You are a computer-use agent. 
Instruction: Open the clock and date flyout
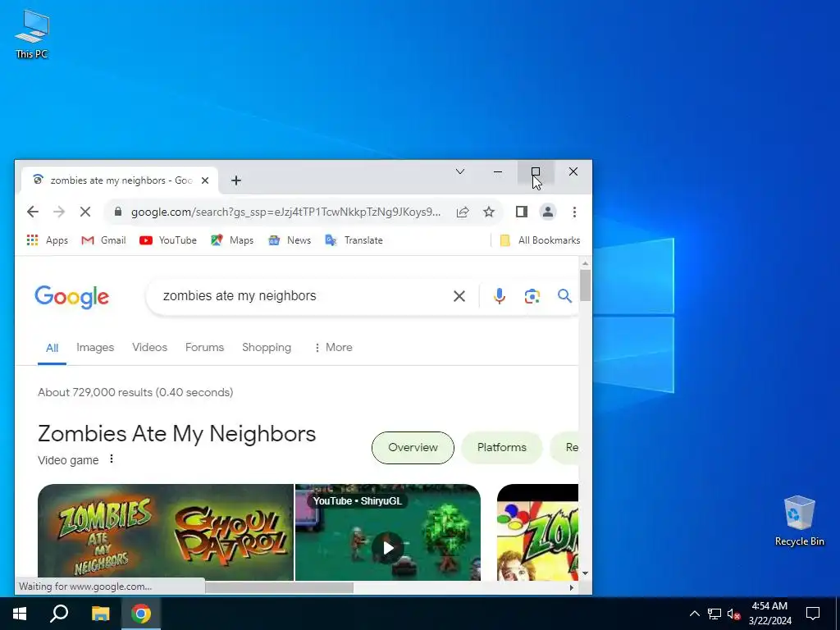click(x=769, y=614)
